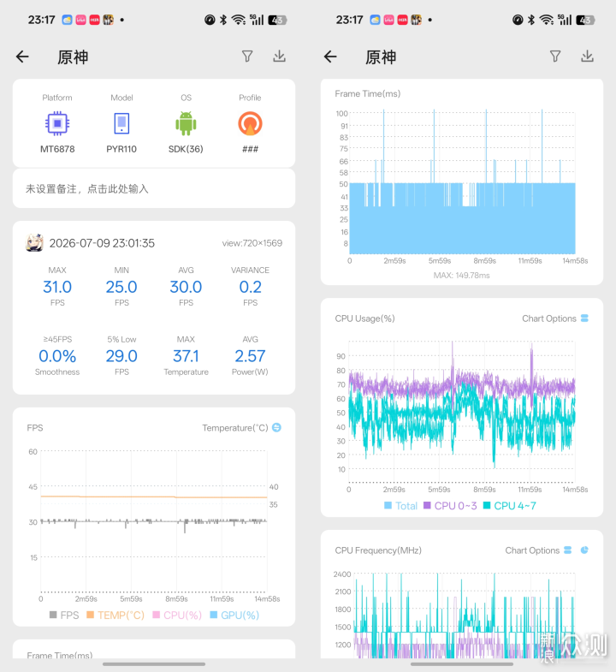616x672 pixels.
Task: Tap the orange Profile ### icon
Action: [250, 123]
